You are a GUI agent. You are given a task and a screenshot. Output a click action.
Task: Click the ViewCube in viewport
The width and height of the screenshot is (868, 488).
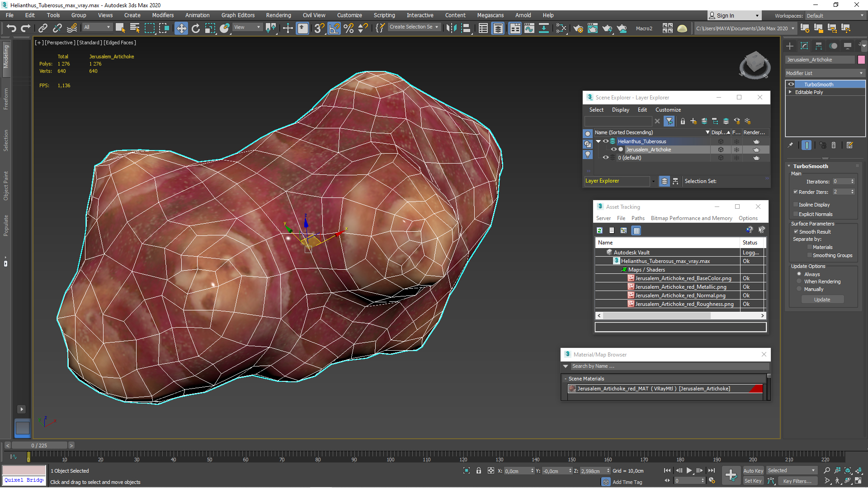(x=755, y=65)
